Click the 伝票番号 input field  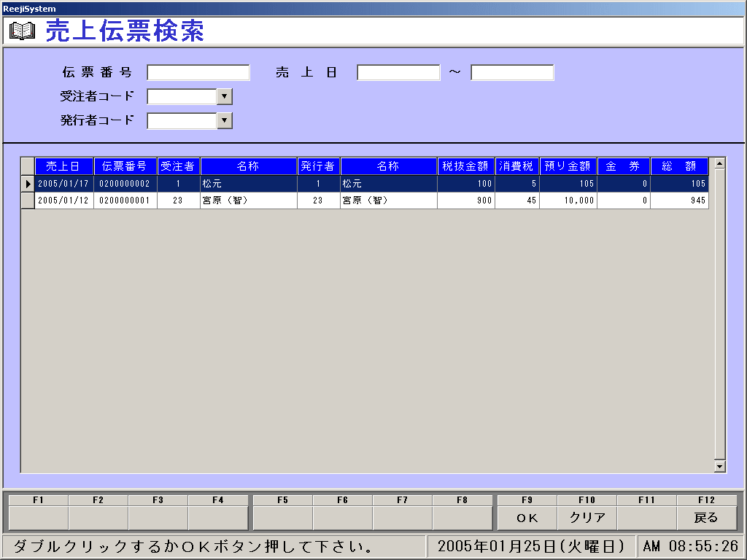pyautogui.click(x=198, y=73)
